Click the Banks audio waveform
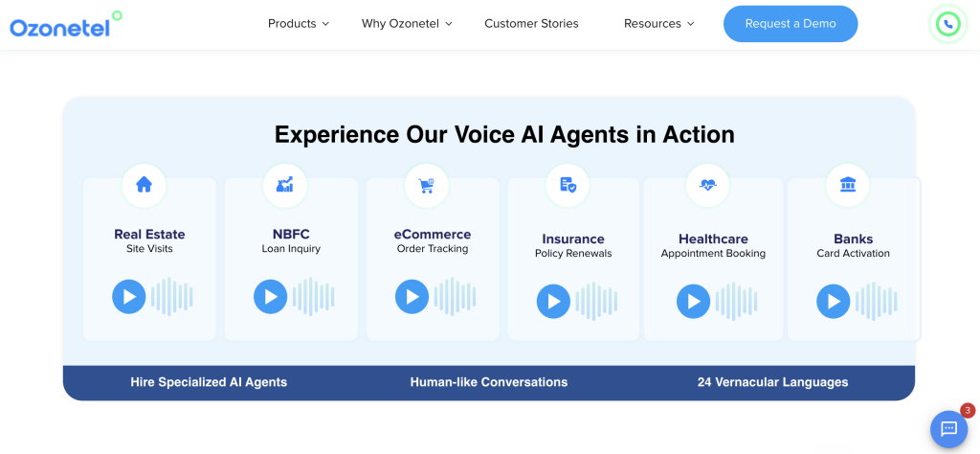 [877, 302]
